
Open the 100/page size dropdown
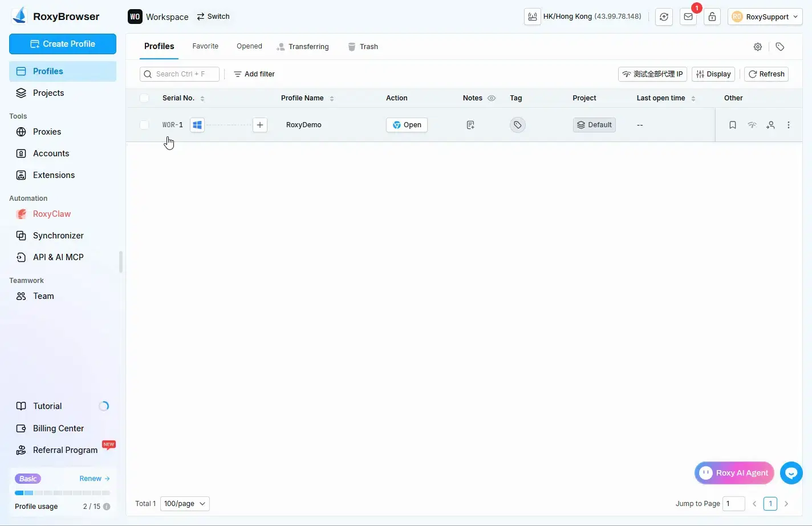tap(185, 504)
